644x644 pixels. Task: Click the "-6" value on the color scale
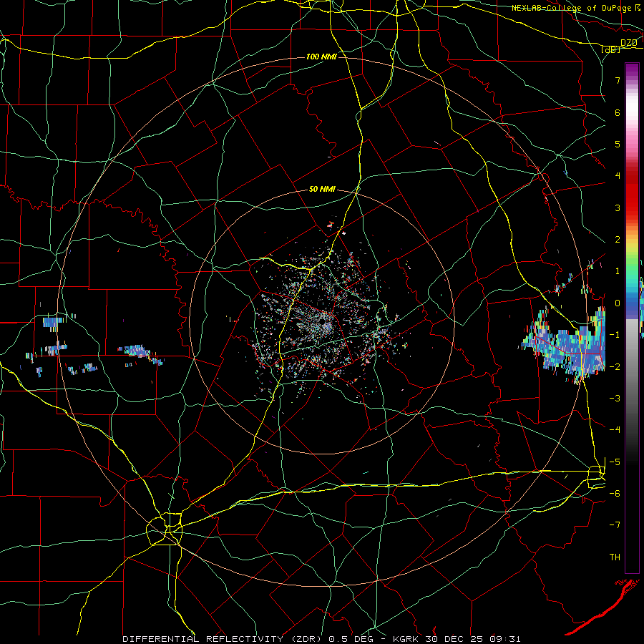tap(615, 494)
